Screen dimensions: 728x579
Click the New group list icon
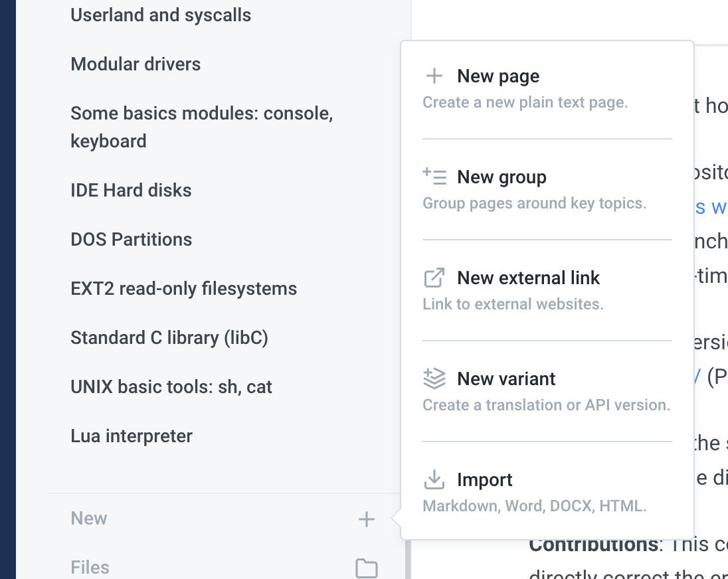(434, 177)
